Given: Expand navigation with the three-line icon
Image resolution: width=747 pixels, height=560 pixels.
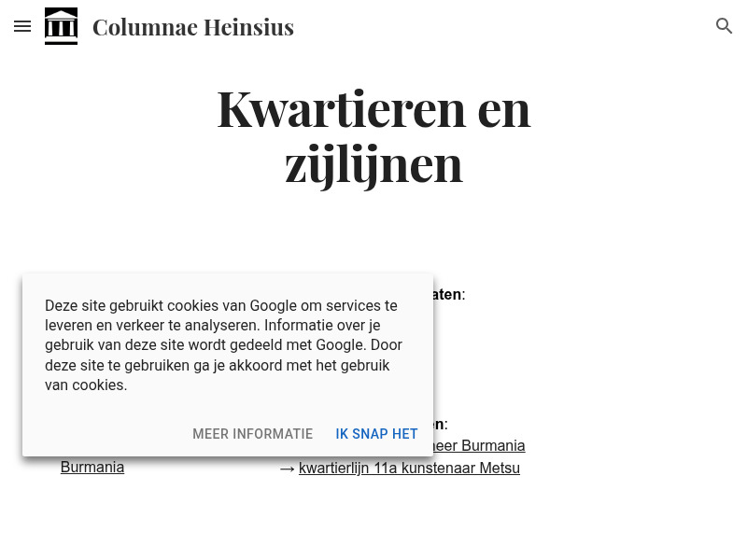Looking at the screenshot, I should tap(22, 26).
